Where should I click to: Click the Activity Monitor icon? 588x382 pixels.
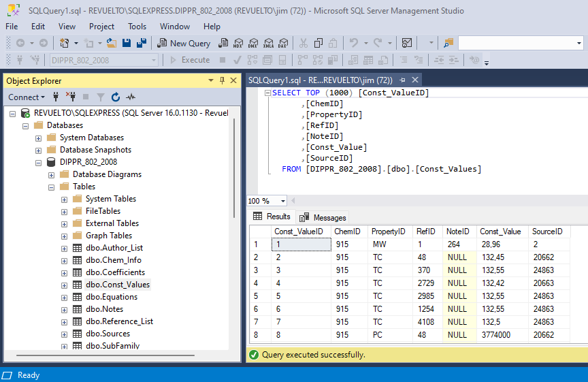coord(407,43)
